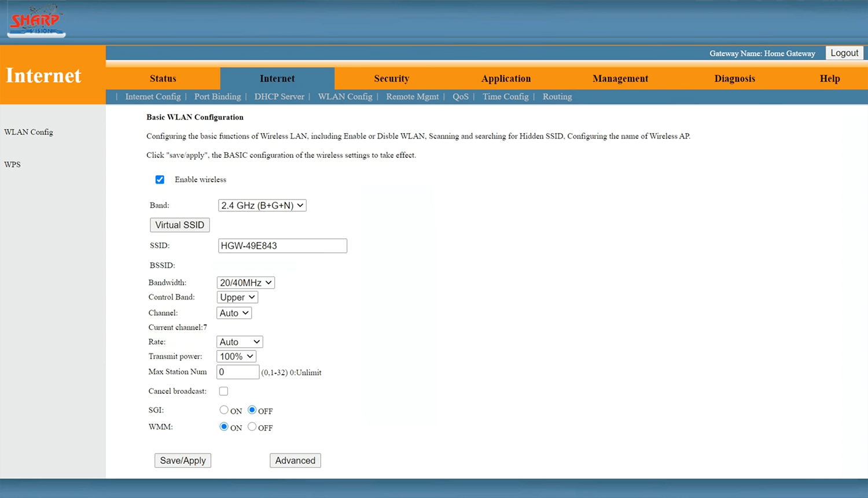This screenshot has width=868, height=498.
Task: Open the Band dropdown
Action: [x=262, y=205]
